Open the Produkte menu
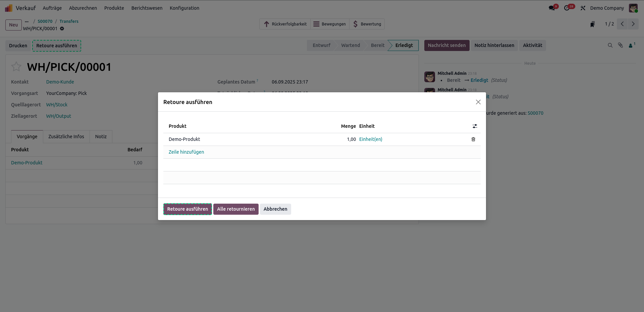Image resolution: width=644 pixels, height=312 pixels. pos(114,8)
